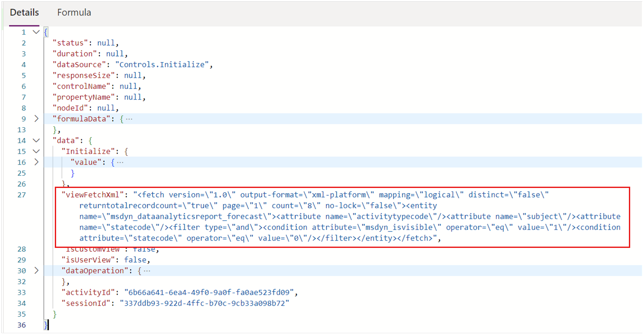This screenshot has width=644, height=335.
Task: Click the "formulaData" key text
Action: (82, 119)
